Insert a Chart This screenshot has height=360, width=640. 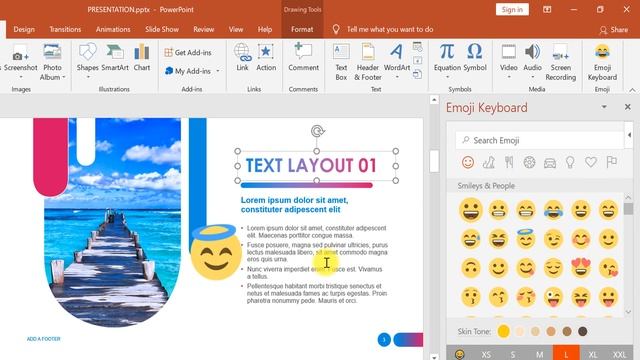pyautogui.click(x=142, y=58)
